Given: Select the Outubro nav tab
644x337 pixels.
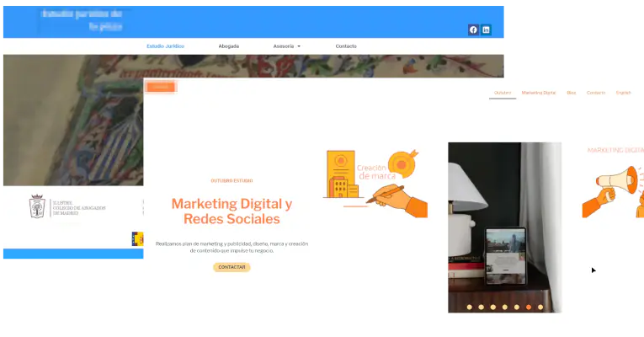Looking at the screenshot, I should [x=503, y=93].
